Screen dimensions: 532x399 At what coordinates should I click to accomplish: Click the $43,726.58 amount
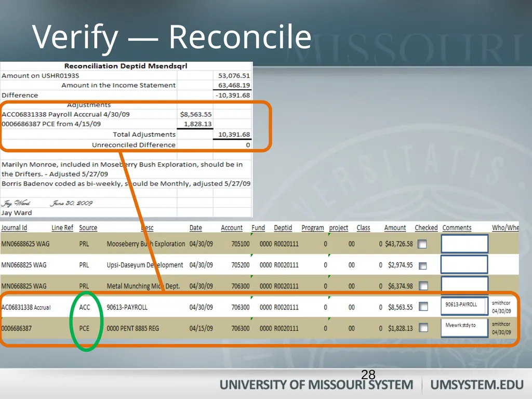pos(399,244)
